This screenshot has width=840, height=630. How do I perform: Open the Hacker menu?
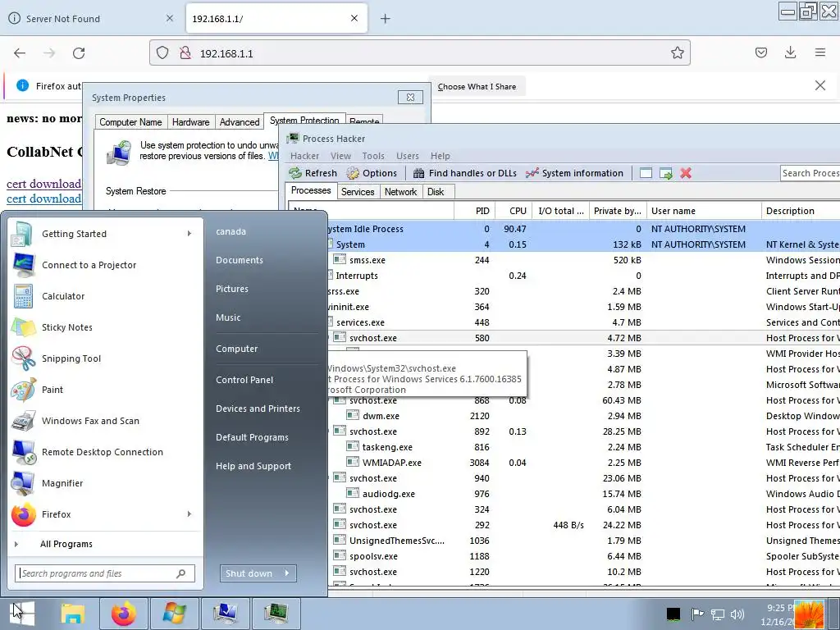[x=304, y=156]
